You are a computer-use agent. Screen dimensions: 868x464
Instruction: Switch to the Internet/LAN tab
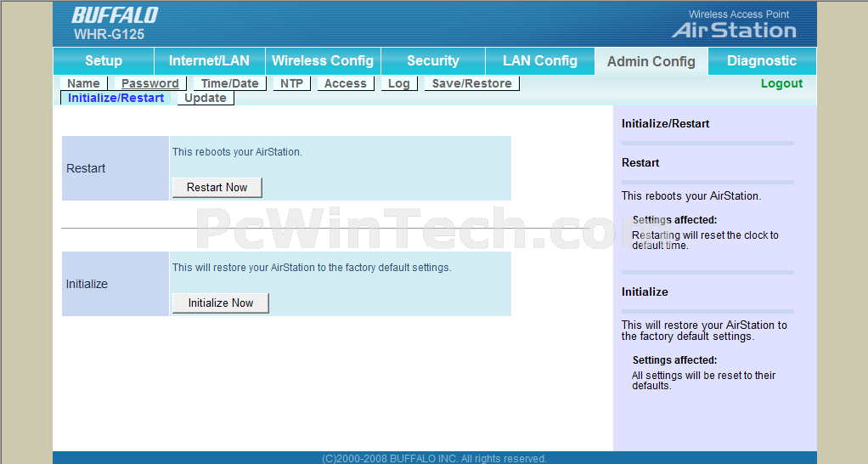pyautogui.click(x=209, y=61)
